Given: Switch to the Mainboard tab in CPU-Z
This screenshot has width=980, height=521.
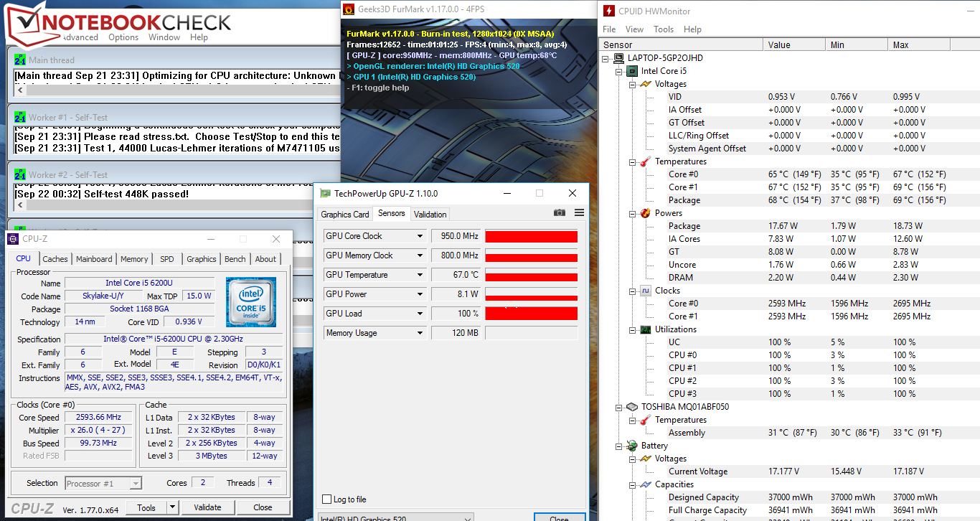Looking at the screenshot, I should pos(94,259).
